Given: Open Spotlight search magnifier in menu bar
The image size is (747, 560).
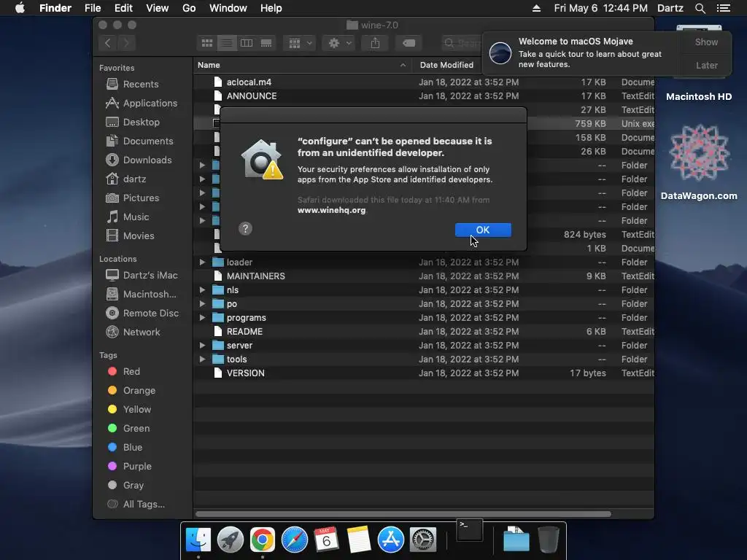Looking at the screenshot, I should (x=700, y=8).
